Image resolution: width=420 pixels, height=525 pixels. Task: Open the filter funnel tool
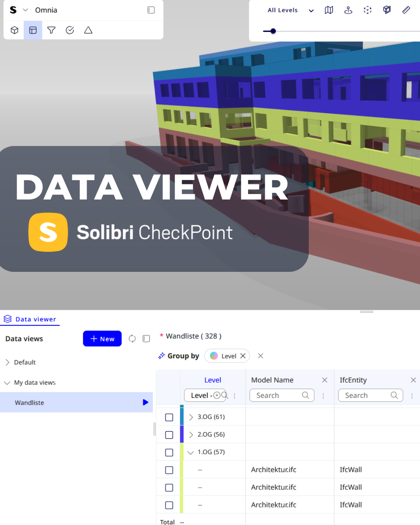tap(51, 30)
